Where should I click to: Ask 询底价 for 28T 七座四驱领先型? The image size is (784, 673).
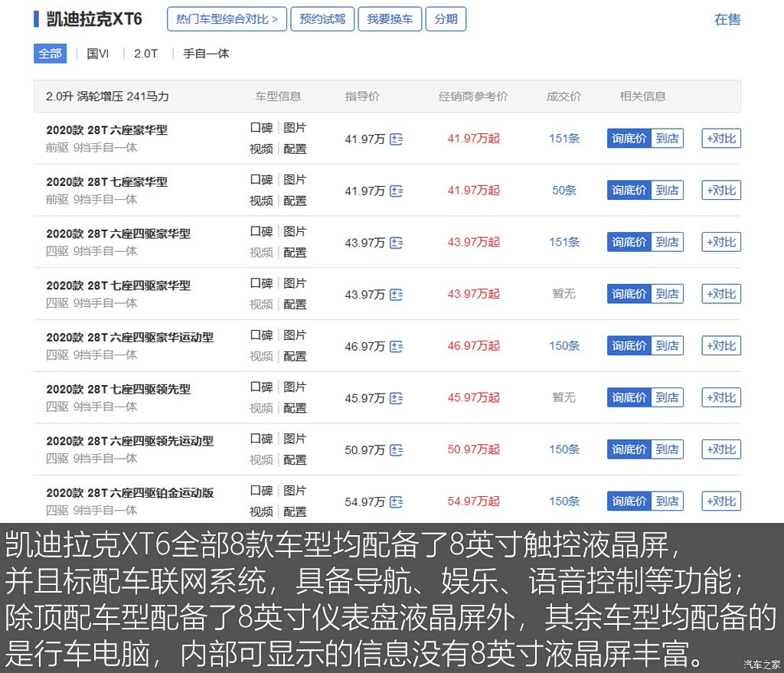629,398
